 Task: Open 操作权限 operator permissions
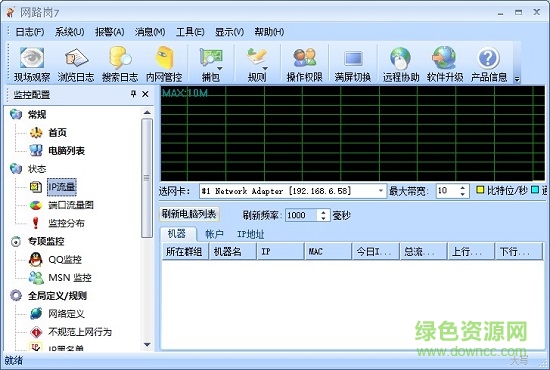[x=304, y=64]
